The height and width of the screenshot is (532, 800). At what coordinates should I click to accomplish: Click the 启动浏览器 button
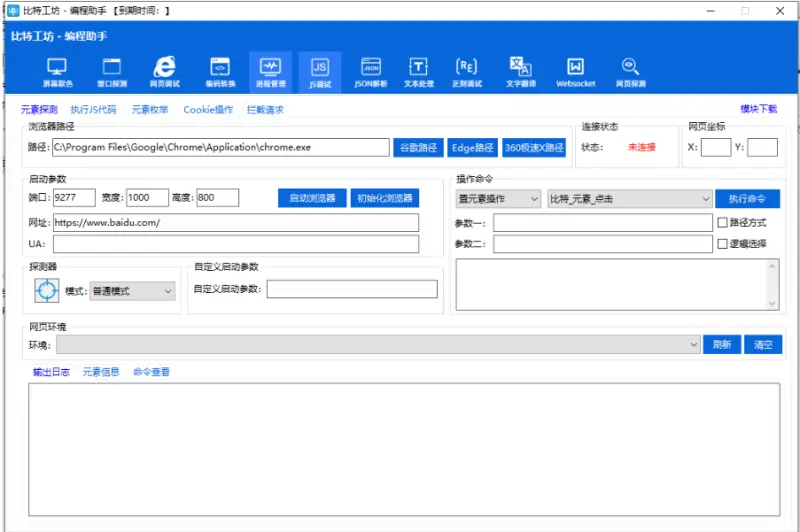point(312,198)
